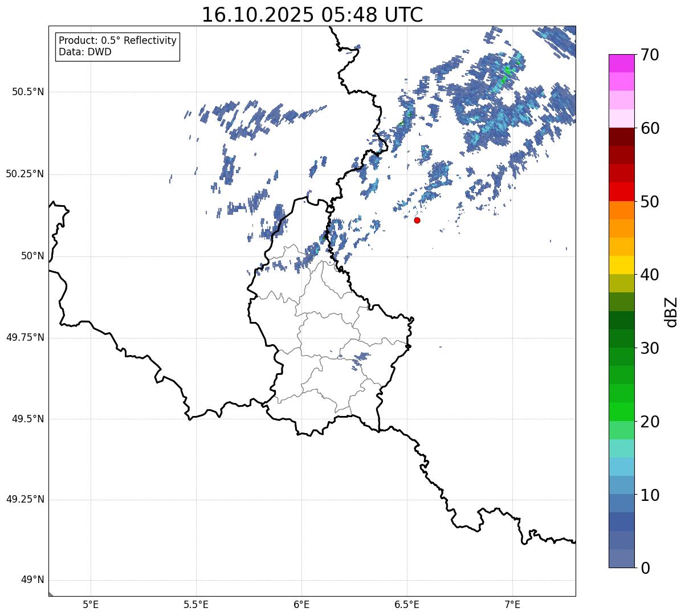Click the Product: 0.5° Reflectivity label

point(117,41)
